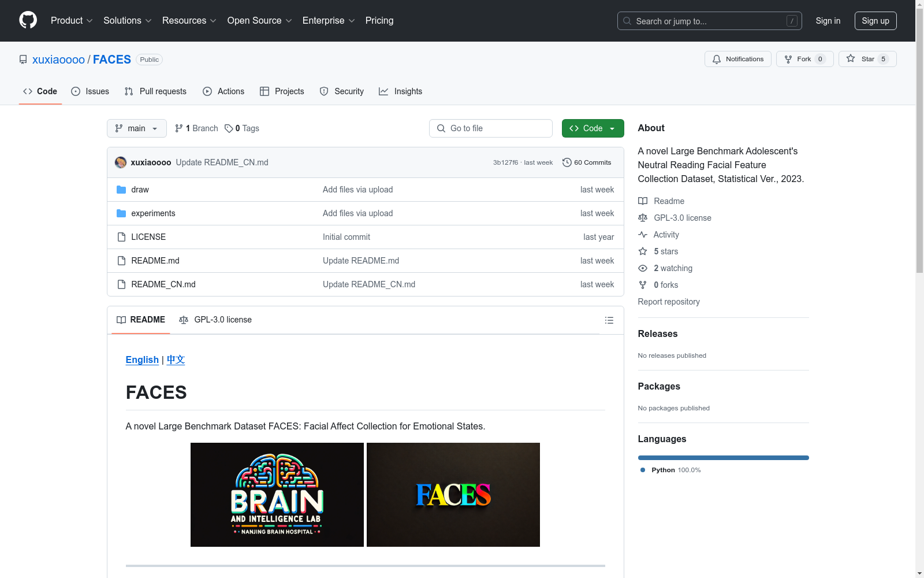Click the Python language bar
The height and width of the screenshot is (578, 924).
click(x=723, y=458)
